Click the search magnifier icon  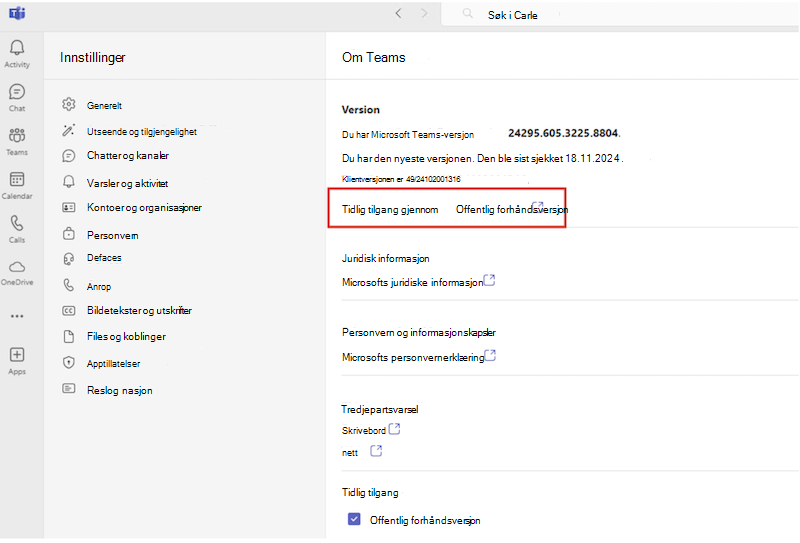467,14
